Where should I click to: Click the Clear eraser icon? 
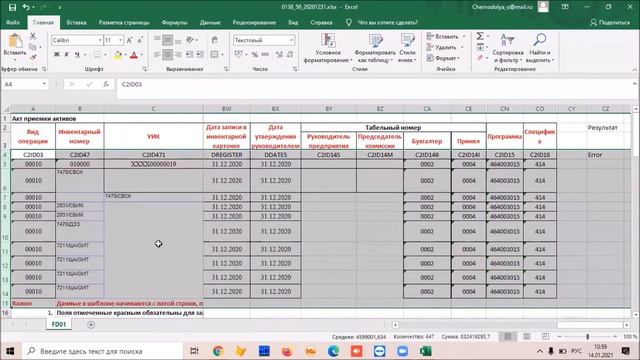[480, 58]
